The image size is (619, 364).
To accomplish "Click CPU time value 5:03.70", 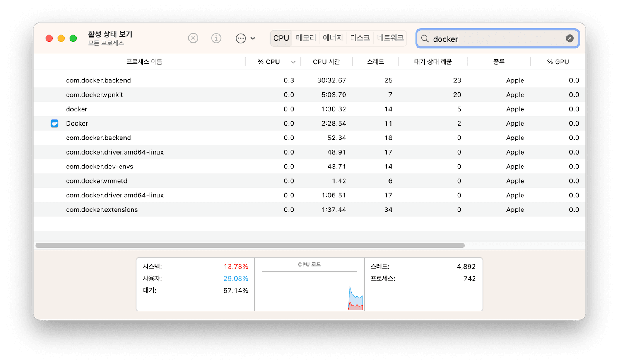I will coord(334,95).
